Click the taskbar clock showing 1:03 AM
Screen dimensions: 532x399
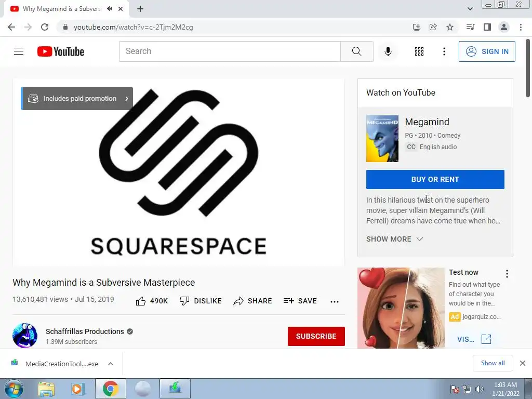tap(505, 389)
